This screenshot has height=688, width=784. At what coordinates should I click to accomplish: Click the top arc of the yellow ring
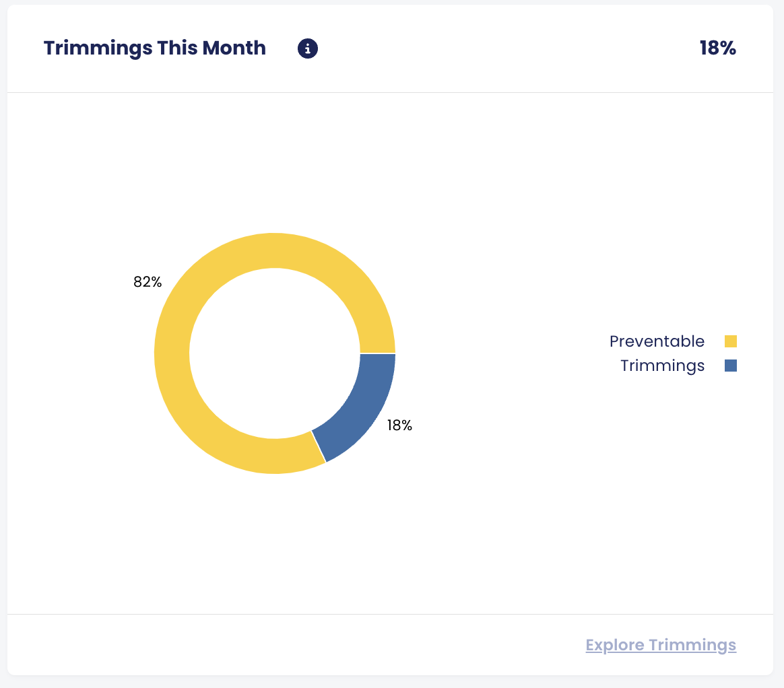click(275, 250)
